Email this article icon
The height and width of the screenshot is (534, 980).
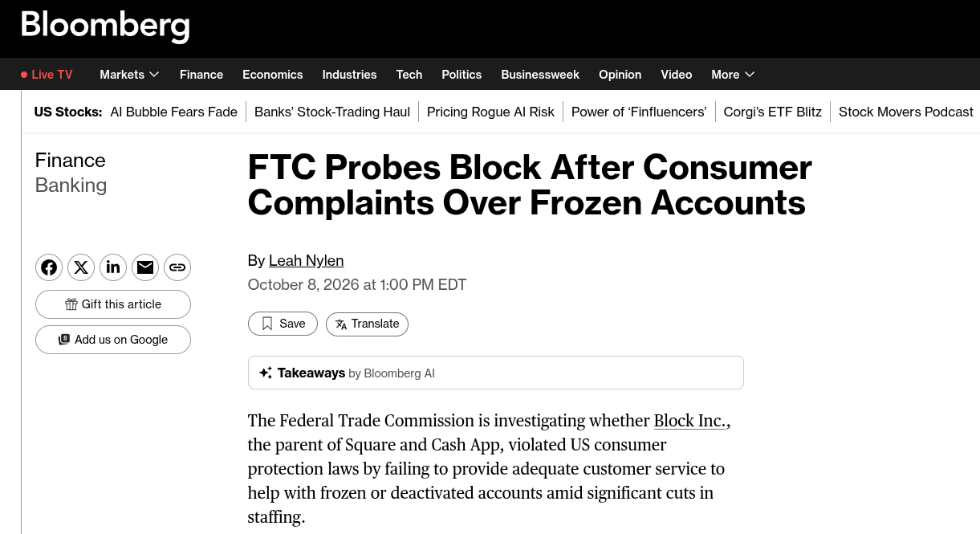pos(145,267)
